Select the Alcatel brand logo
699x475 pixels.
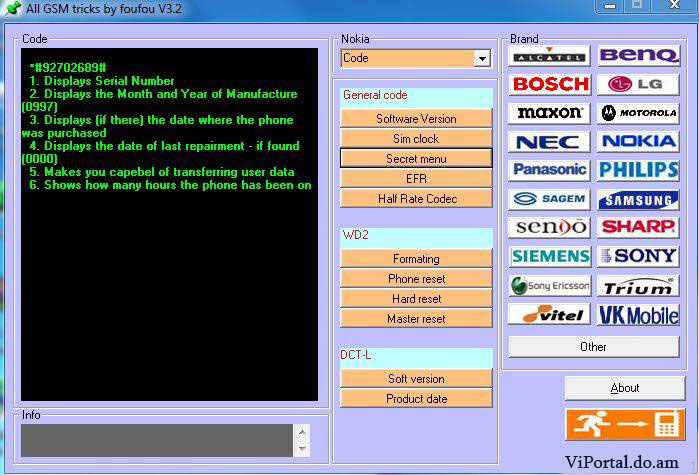click(x=549, y=56)
